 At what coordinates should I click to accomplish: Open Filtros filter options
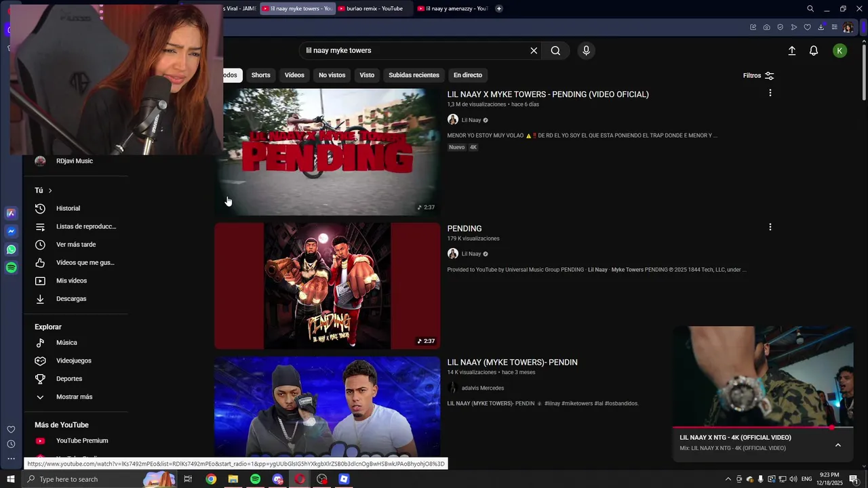pos(758,76)
